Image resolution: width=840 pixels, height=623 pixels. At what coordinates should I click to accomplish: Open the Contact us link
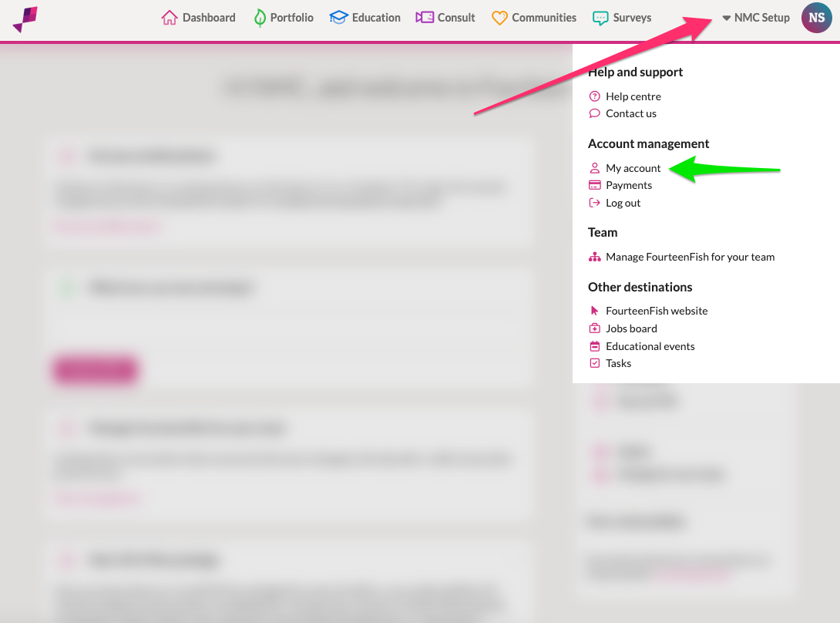(631, 113)
